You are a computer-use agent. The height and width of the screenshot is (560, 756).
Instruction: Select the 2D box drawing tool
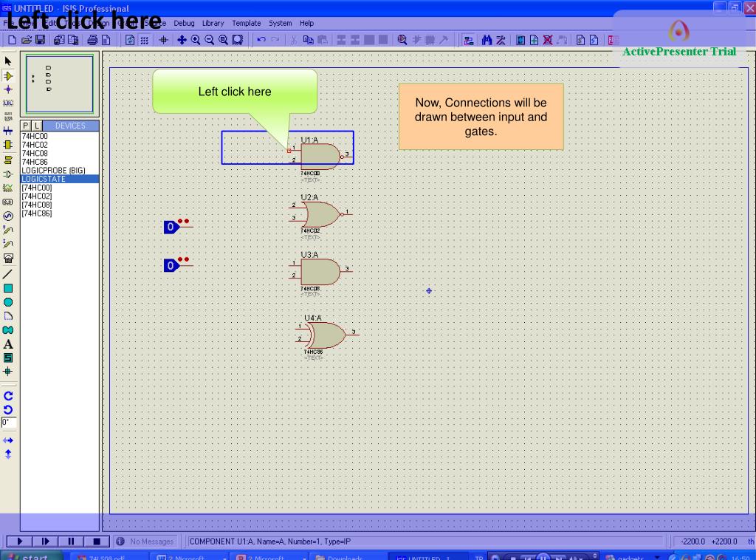point(7,288)
